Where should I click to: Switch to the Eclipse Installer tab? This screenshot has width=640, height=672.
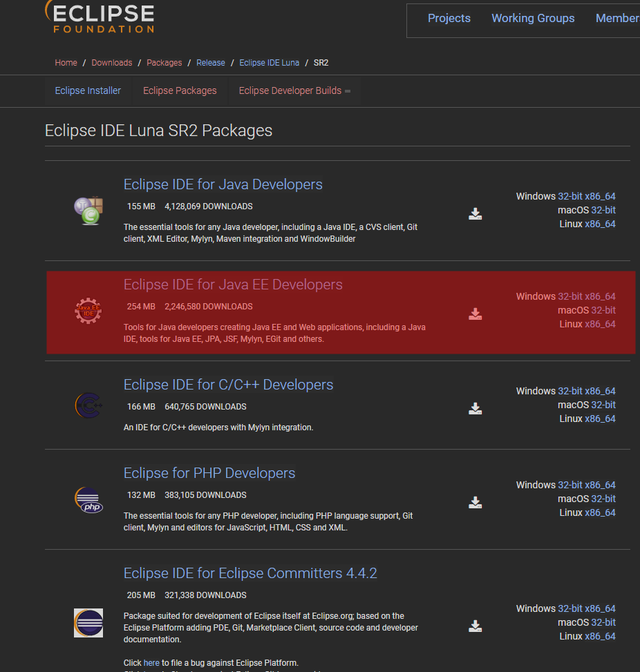pyautogui.click(x=87, y=90)
